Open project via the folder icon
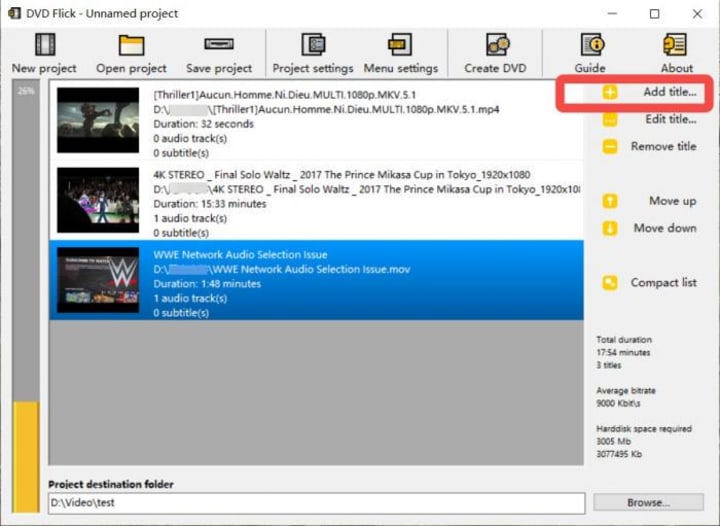Viewport: 720px width, 526px height. [x=131, y=45]
